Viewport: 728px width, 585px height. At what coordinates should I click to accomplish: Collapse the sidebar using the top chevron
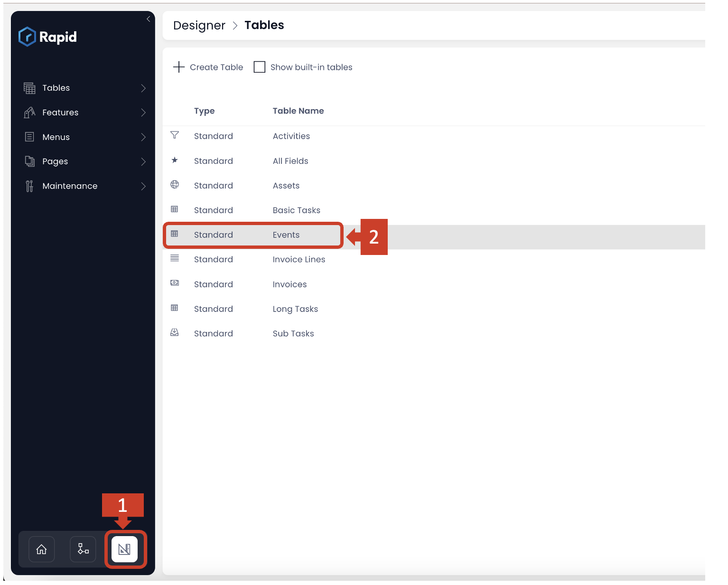click(x=149, y=19)
